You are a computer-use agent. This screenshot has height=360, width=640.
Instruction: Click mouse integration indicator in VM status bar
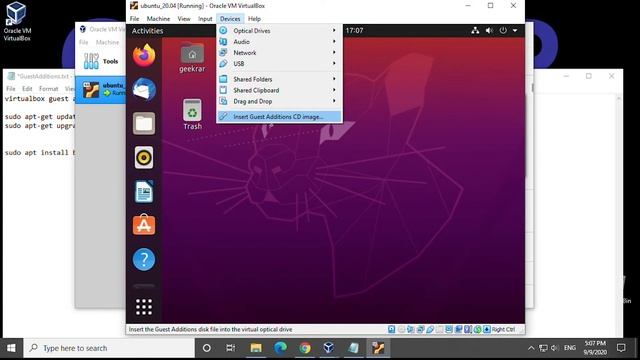click(x=477, y=329)
